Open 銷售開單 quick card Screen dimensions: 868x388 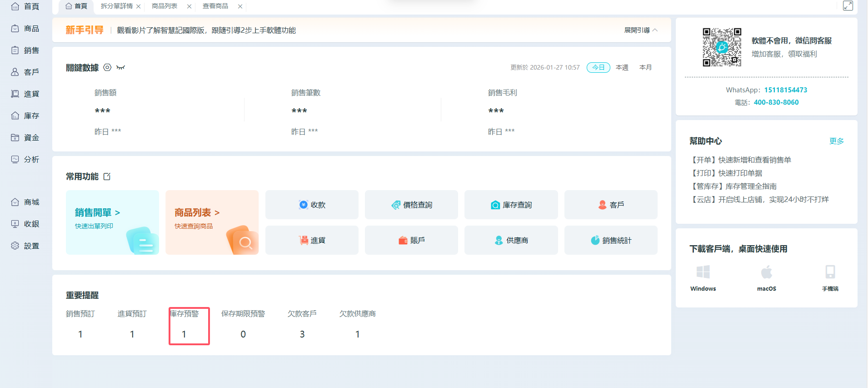(x=112, y=222)
